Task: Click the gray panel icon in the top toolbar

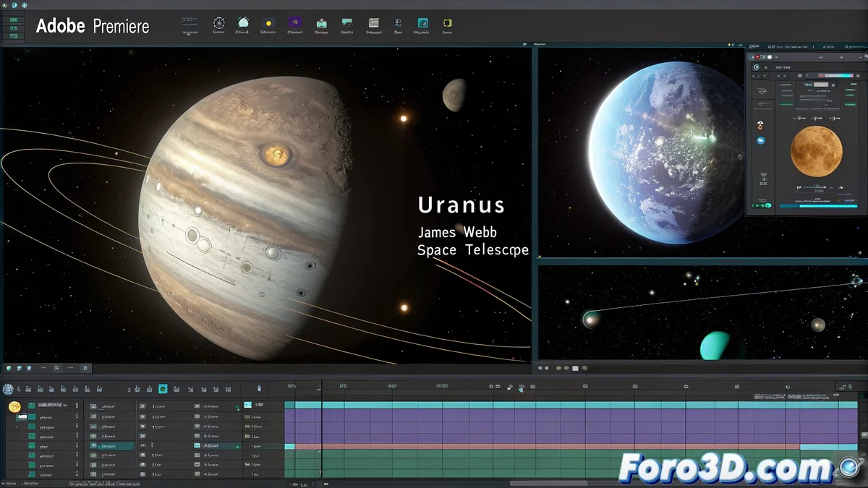Action: pyautogui.click(x=373, y=23)
